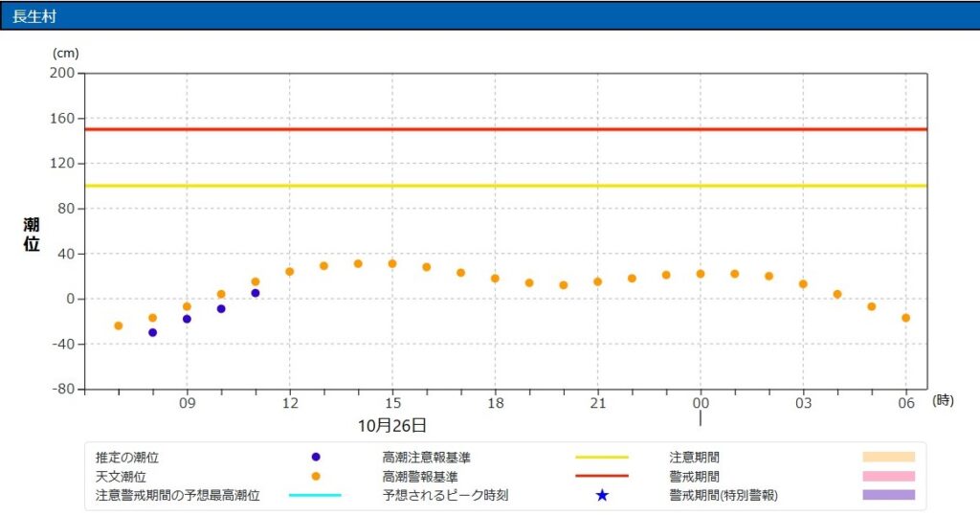Select the orange swatch for 注意期間

click(889, 457)
